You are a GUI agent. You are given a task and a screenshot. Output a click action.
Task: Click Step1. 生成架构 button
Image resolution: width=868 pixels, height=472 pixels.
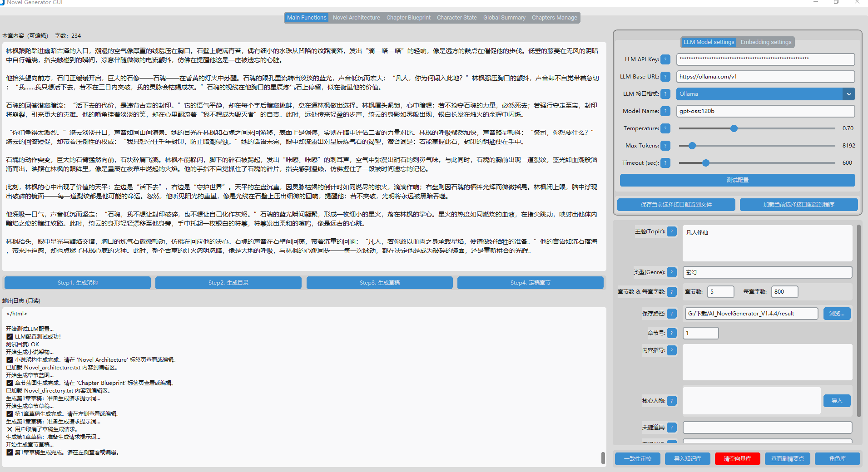[78, 283]
